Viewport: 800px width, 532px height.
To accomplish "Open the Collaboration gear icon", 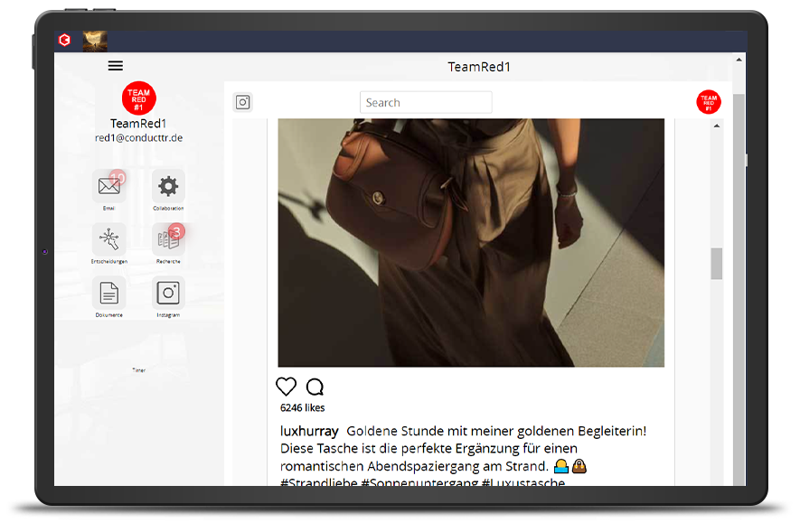I will [168, 187].
